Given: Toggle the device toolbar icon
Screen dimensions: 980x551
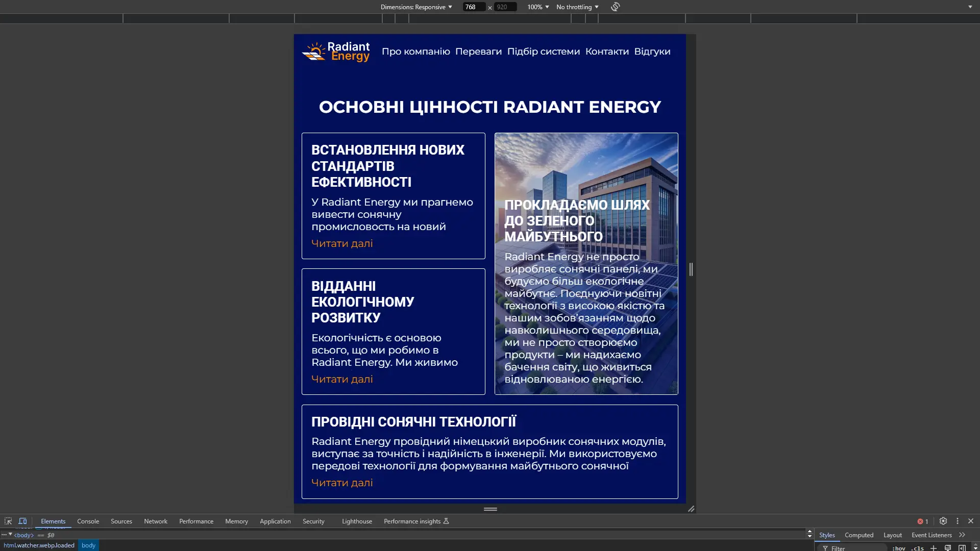Looking at the screenshot, I should 22,521.
